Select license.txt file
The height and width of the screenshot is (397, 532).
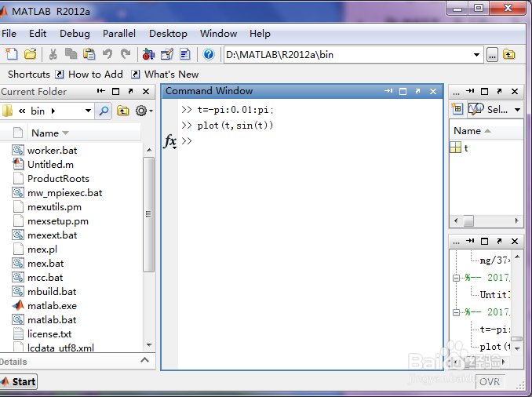click(x=49, y=334)
